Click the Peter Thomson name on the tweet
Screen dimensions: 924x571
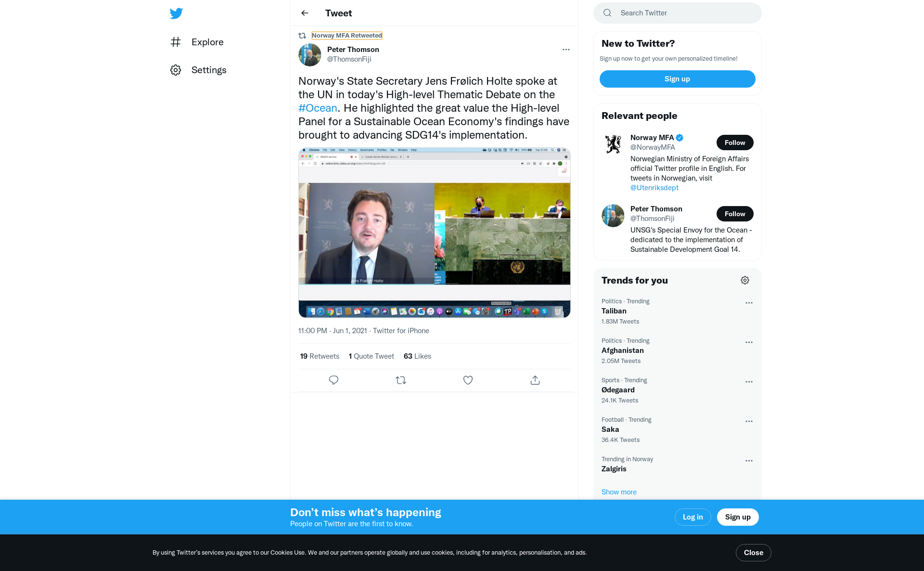[353, 50]
